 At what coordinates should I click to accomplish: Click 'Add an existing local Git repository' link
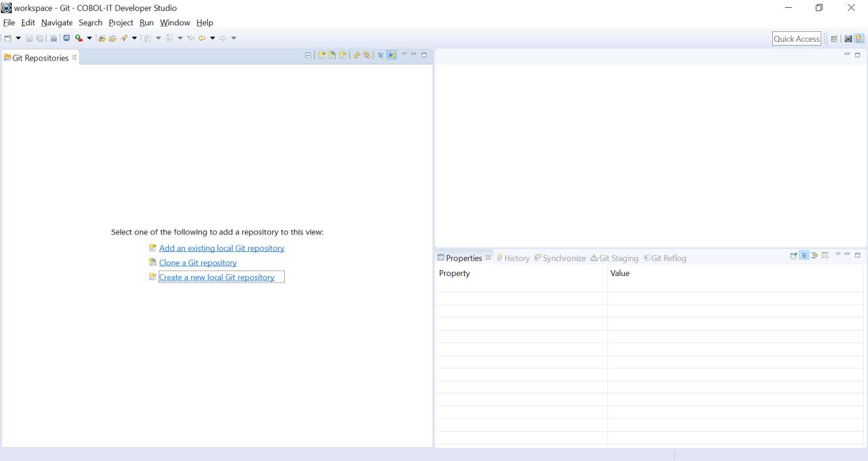(x=222, y=248)
